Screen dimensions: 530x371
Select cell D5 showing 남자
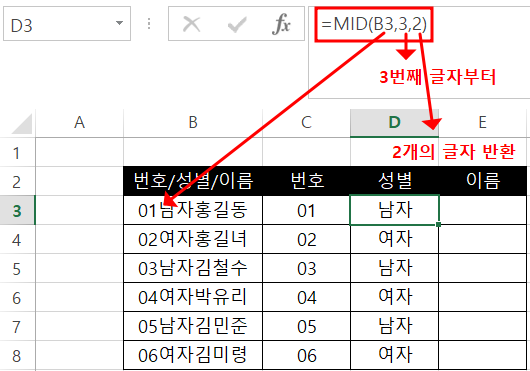[394, 268]
